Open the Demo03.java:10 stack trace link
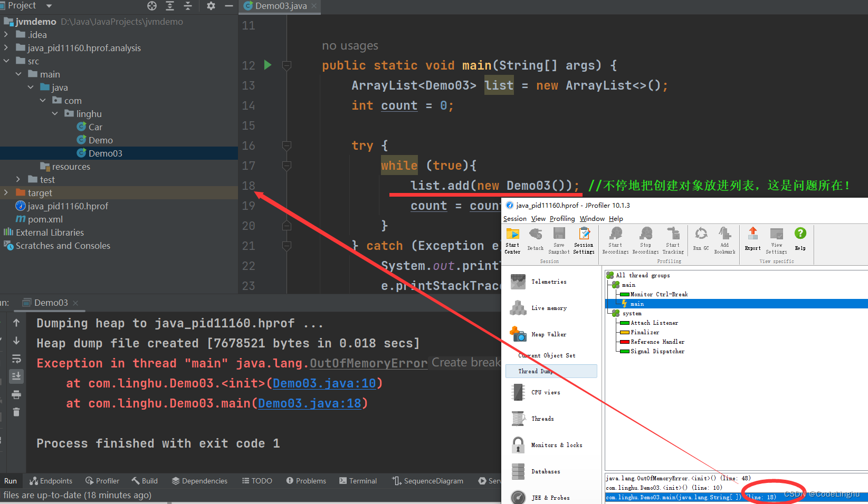The height and width of the screenshot is (504, 868). (x=324, y=383)
